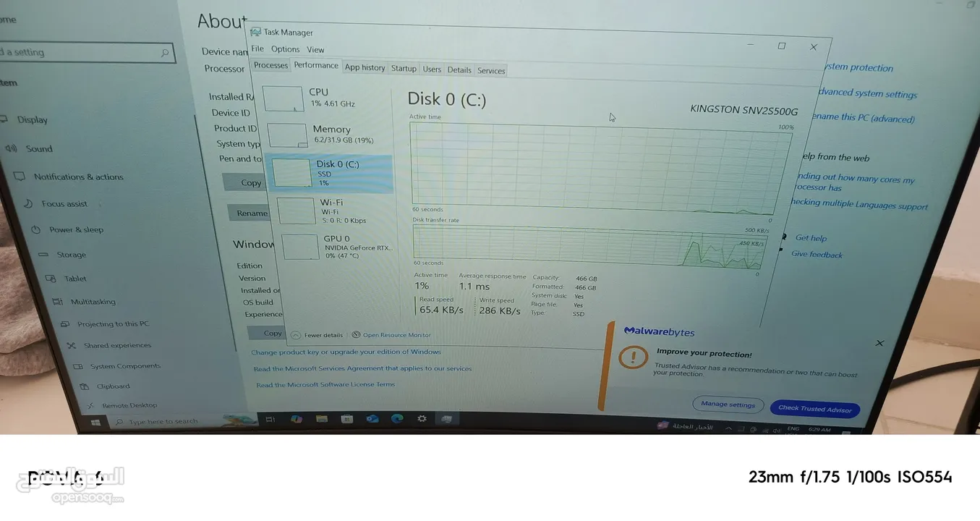Viewport: 980px width, 521px height.
Task: Open the File menu in Task Manager
Action: [257, 48]
